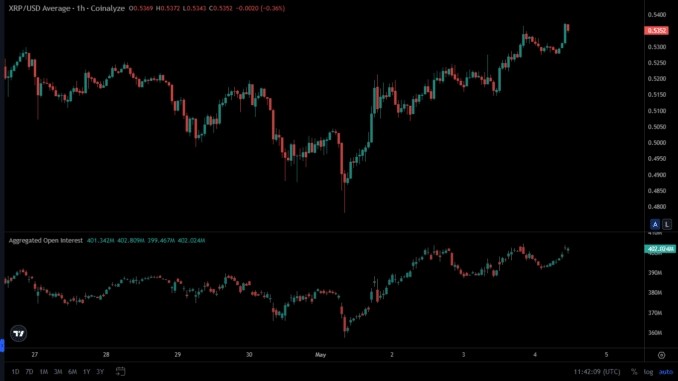678x381 pixels.
Task: Click the 0.4800 price axis label
Action: coord(657,207)
